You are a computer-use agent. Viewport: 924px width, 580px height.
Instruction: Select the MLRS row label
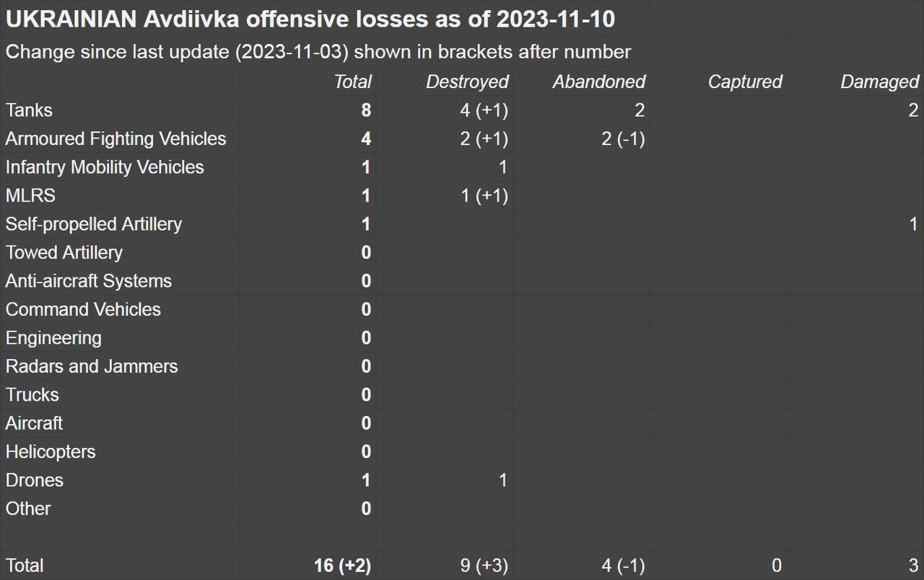pos(30,196)
